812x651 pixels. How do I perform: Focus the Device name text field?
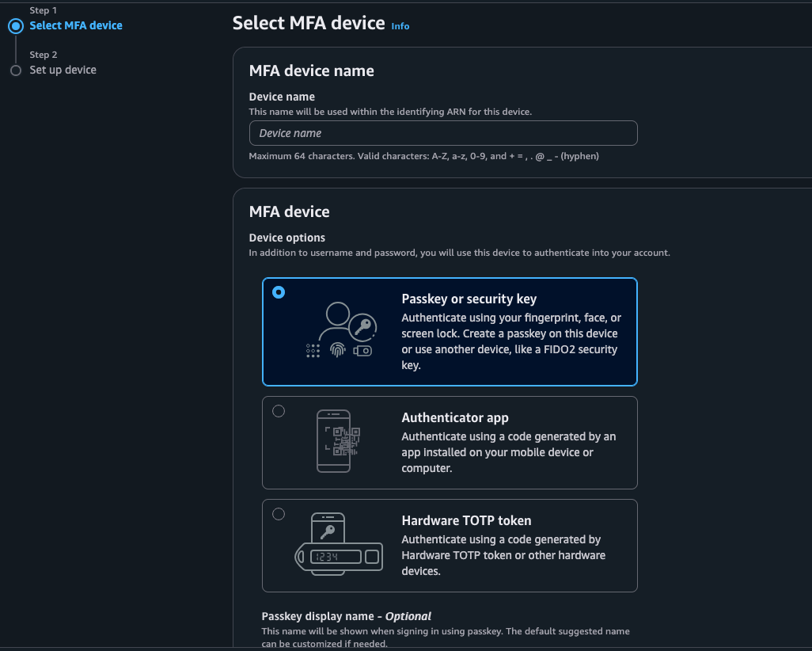443,133
